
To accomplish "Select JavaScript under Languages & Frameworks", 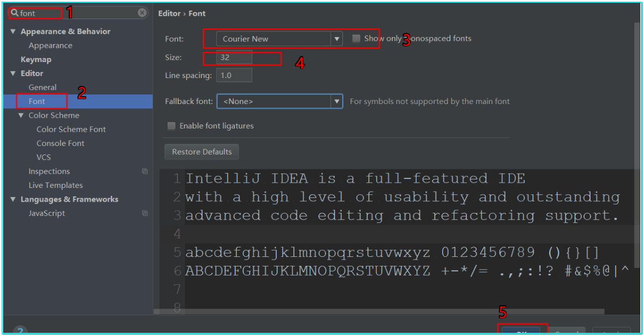I will [47, 213].
